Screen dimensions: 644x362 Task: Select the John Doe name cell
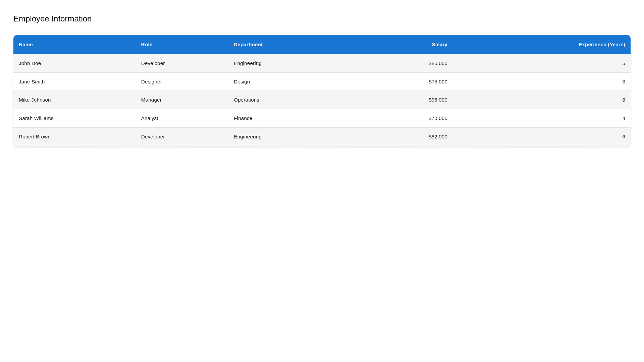pos(30,63)
